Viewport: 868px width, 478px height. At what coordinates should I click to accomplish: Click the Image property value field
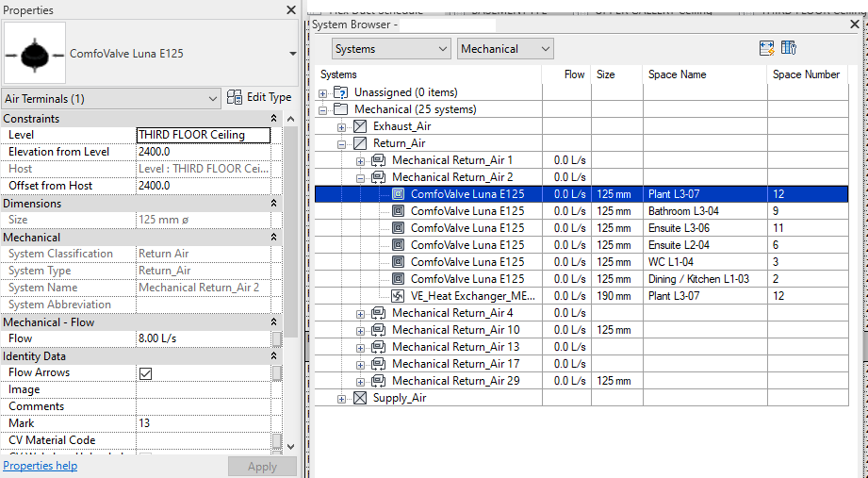[204, 389]
